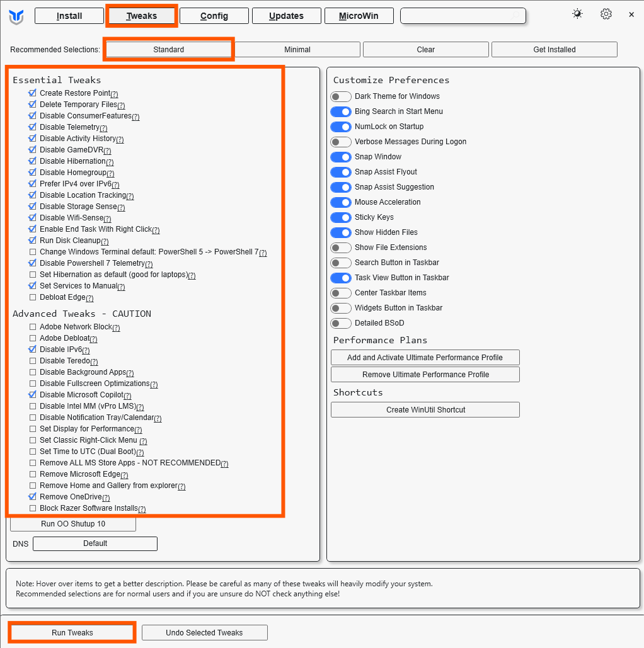Image resolution: width=644 pixels, height=648 pixels.
Task: Open the (?) help for Disable ConsumerFeatures
Action: [135, 117]
